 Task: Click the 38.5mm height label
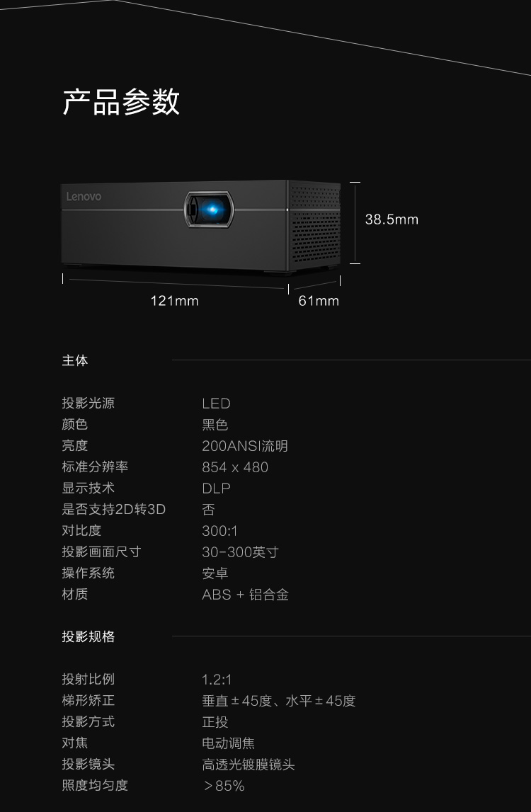point(392,219)
